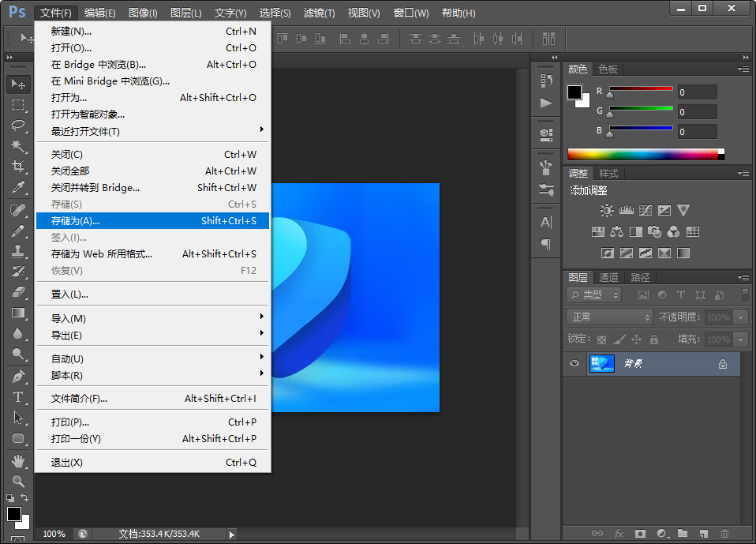Viewport: 756px width, 544px height.
Task: Open the 编辑(E) menu
Action: click(x=99, y=13)
